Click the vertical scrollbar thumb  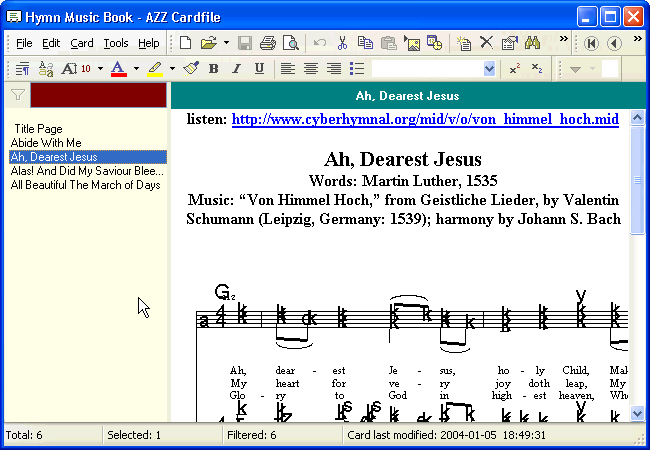pos(637,181)
